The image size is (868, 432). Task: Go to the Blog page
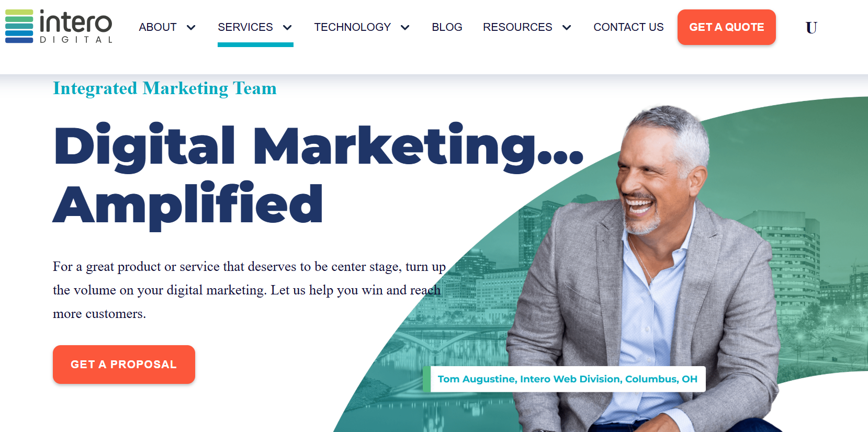[447, 27]
